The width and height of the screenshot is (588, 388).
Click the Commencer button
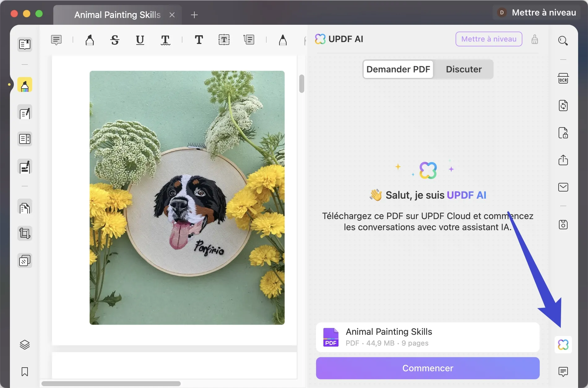point(427,368)
